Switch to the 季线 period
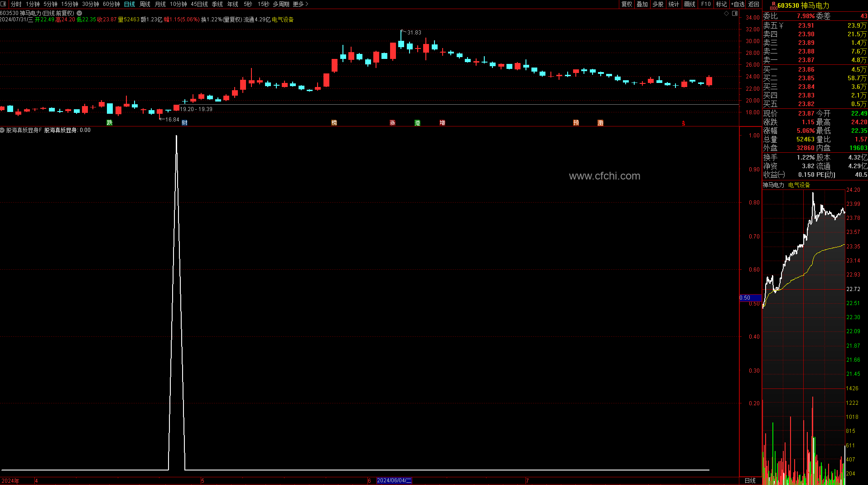Image resolution: width=868 pixels, height=485 pixels. click(x=217, y=4)
